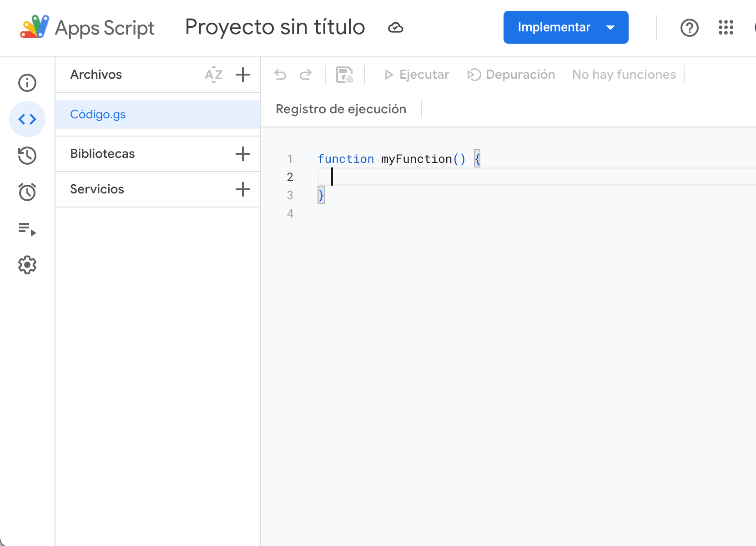This screenshot has height=546, width=756.
Task: Rename the Proyecto sin título title
Action: click(275, 27)
